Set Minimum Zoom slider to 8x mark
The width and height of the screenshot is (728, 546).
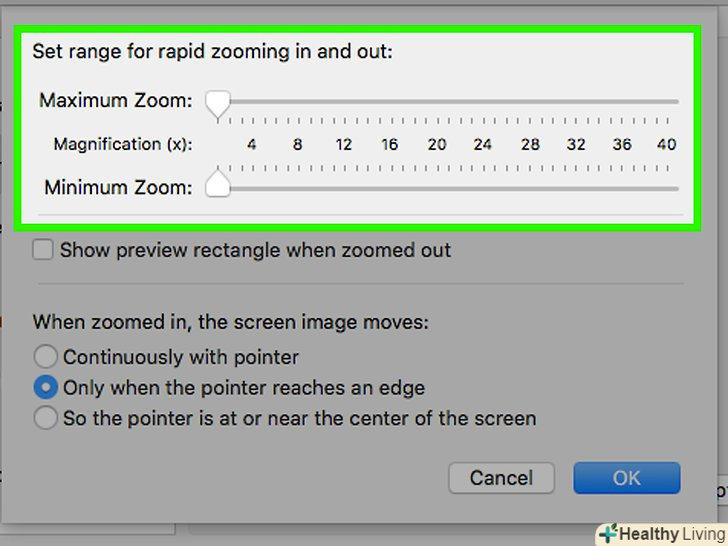298,188
